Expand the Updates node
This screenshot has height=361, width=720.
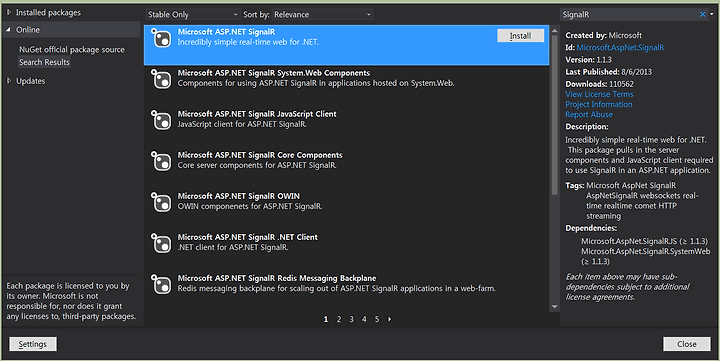9,81
